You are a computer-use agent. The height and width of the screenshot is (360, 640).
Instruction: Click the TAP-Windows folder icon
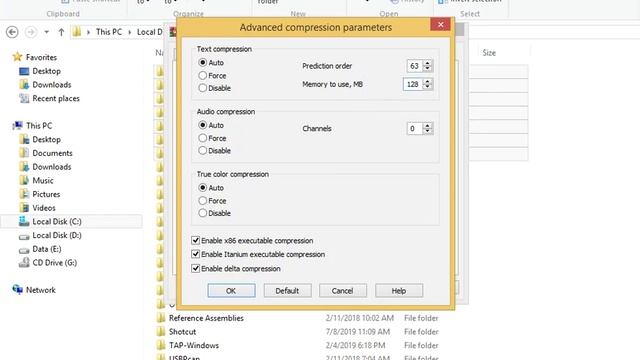click(x=160, y=345)
